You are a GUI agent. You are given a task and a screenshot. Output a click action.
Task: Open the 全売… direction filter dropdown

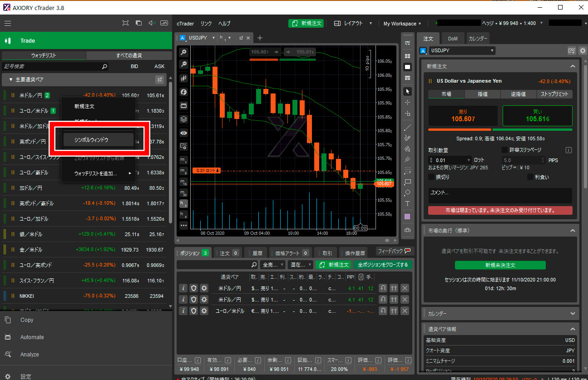coord(273,265)
